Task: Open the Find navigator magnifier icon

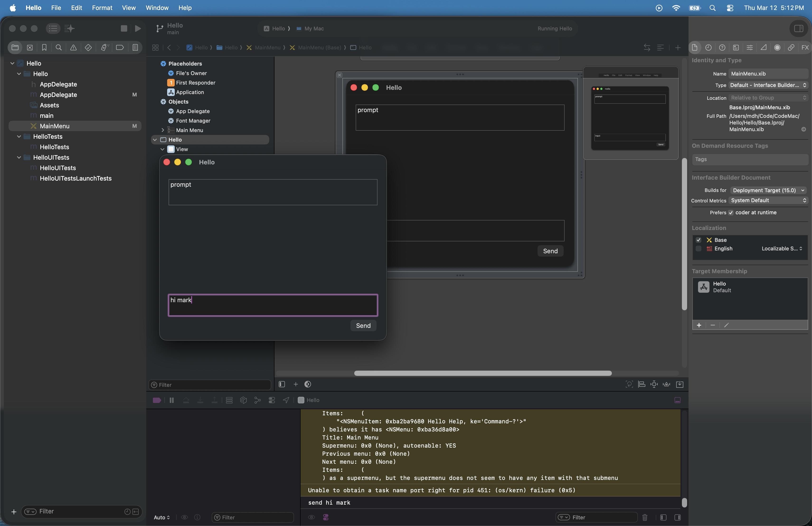Action: [59, 48]
